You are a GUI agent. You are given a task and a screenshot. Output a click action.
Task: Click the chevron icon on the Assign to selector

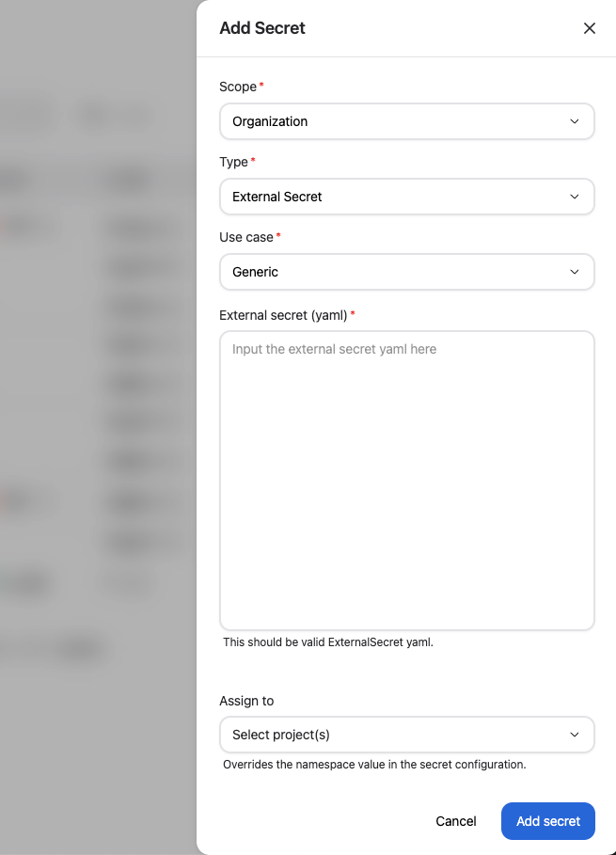pyautogui.click(x=574, y=735)
